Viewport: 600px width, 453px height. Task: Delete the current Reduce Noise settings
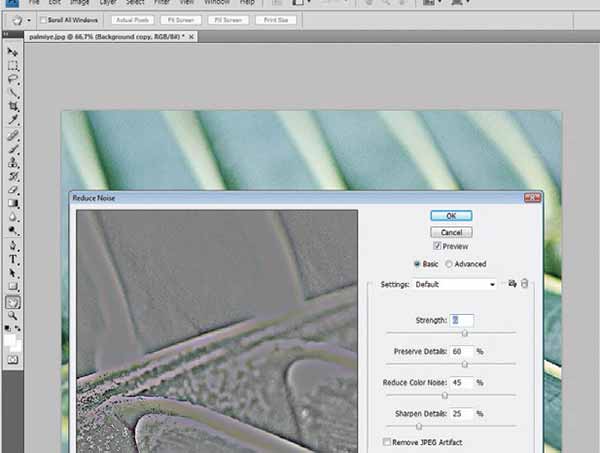(525, 284)
